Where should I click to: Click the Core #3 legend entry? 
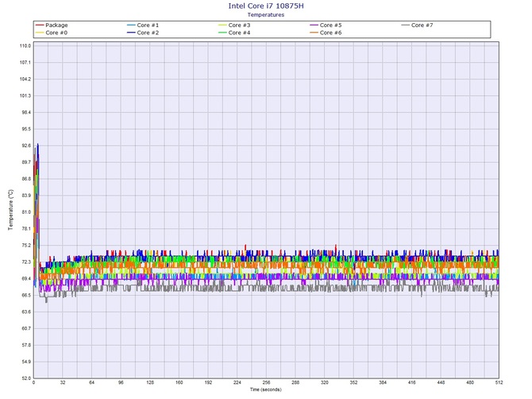(x=234, y=25)
